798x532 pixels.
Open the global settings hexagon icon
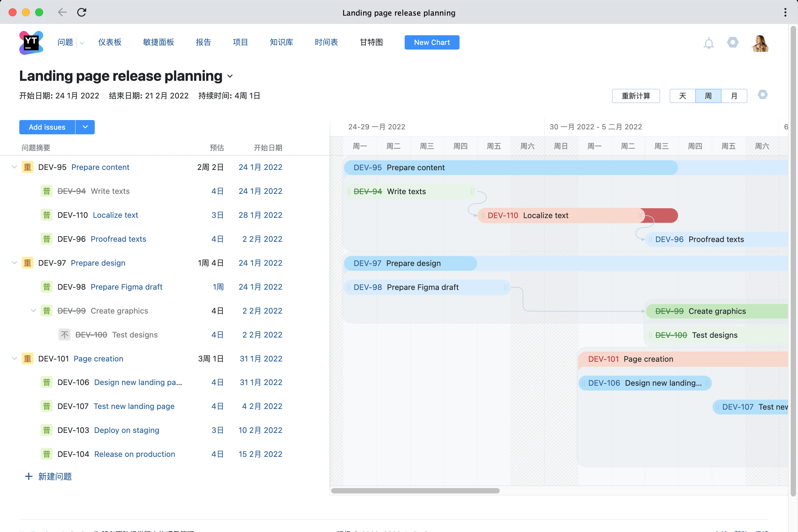[x=732, y=43]
